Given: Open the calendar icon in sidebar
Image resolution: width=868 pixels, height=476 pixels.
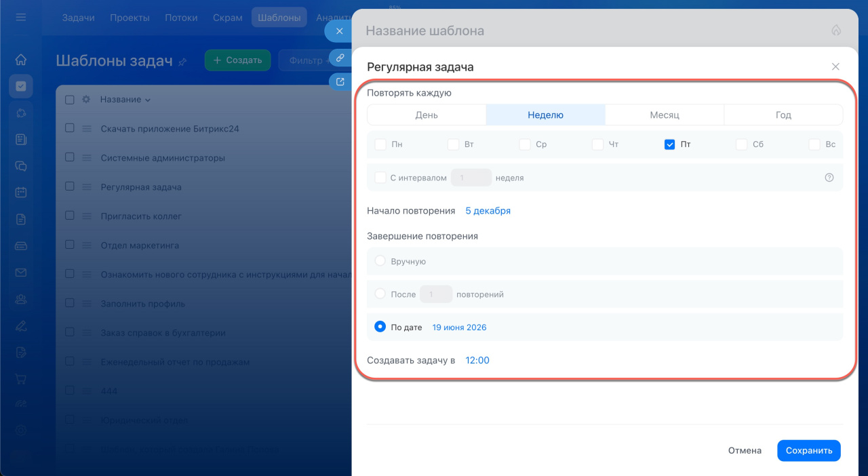Looking at the screenshot, I should pyautogui.click(x=21, y=192).
